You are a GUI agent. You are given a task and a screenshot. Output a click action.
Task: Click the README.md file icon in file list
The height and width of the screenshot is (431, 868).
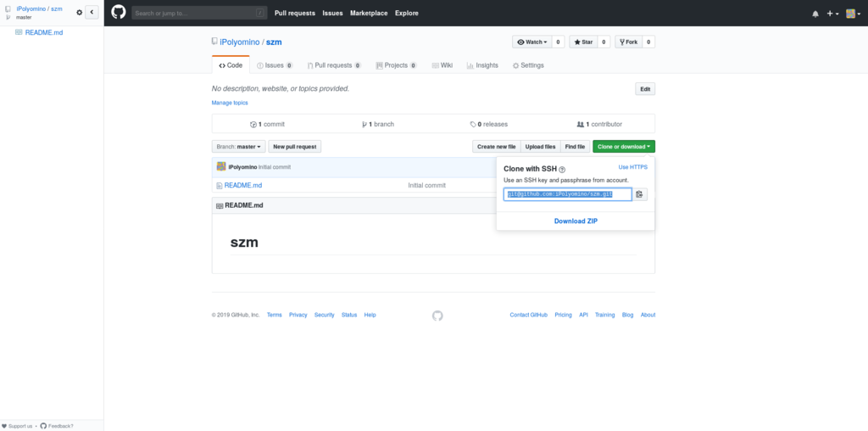coord(220,186)
